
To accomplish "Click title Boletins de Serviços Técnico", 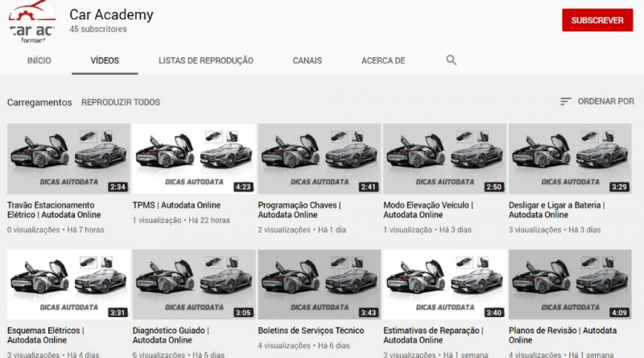I will 311,331.
